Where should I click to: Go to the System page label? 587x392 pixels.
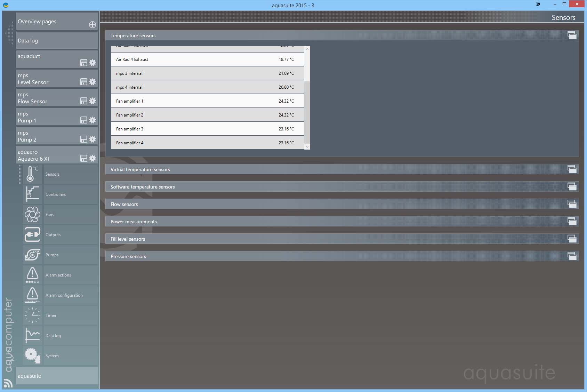52,356
